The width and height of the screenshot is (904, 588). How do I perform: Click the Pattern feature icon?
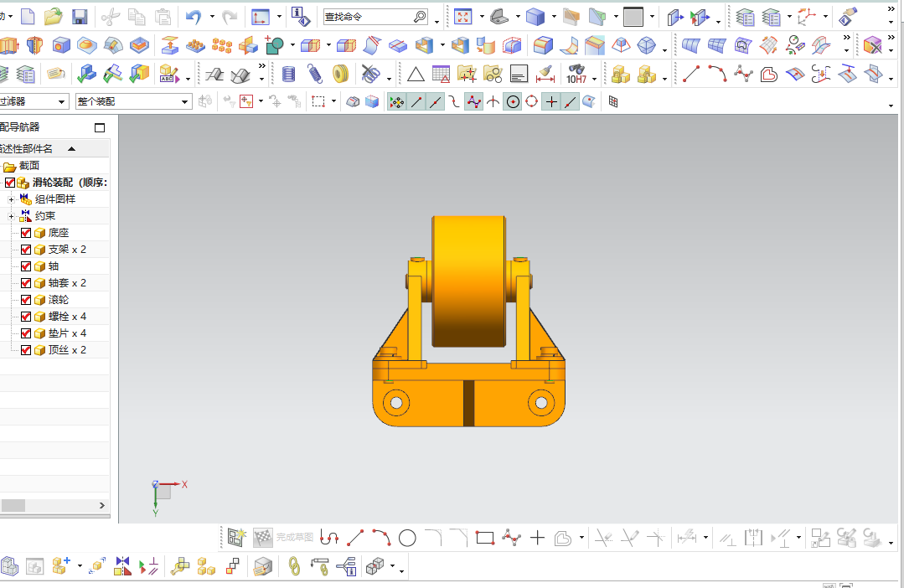point(195,45)
